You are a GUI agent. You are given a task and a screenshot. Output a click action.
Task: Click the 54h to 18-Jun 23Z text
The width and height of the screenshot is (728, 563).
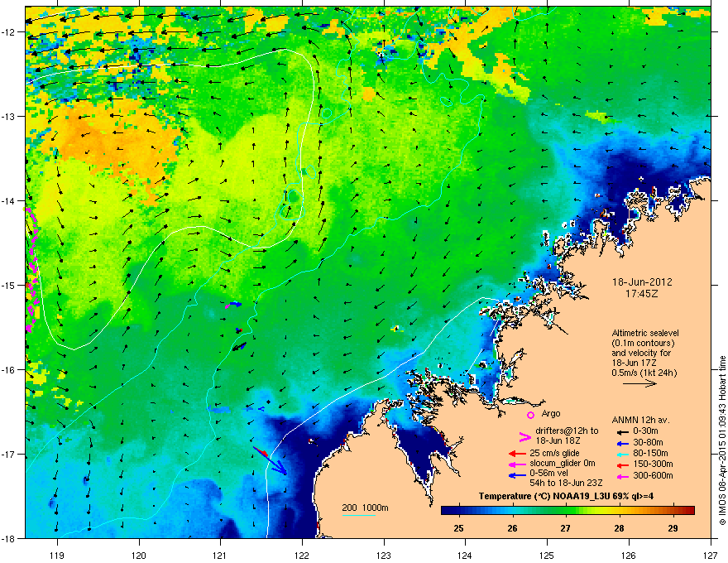(x=566, y=483)
